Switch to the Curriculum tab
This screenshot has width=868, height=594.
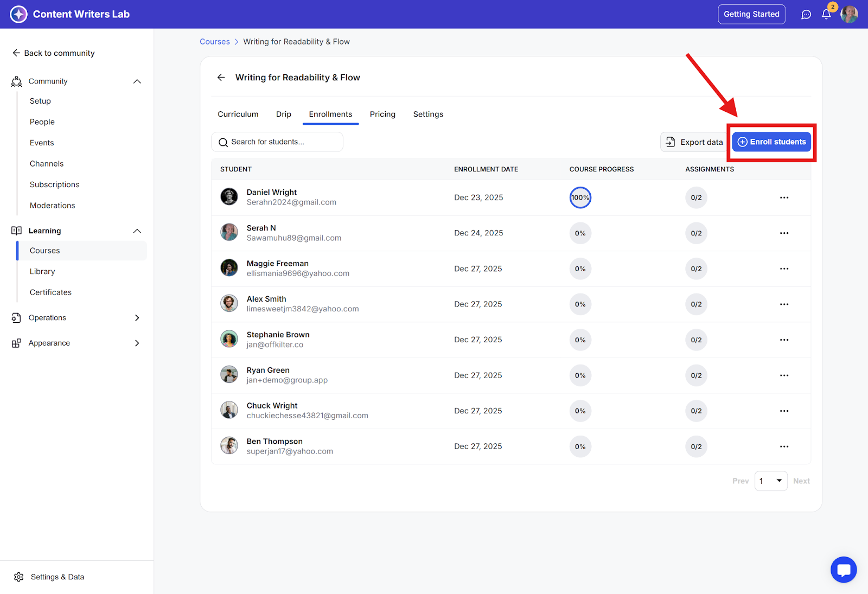(238, 114)
